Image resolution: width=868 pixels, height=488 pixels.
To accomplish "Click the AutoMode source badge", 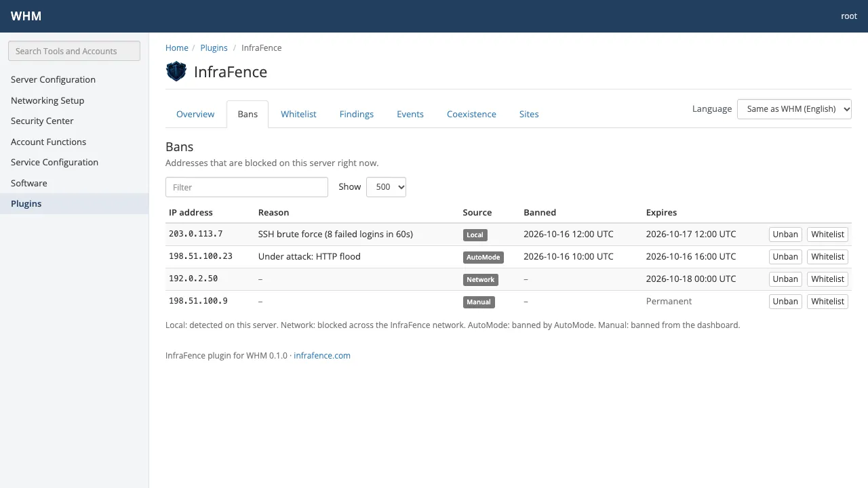I will [484, 258].
